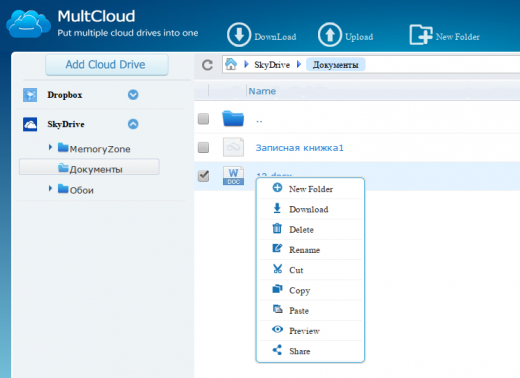Check the box for parent folder row

pos(203,119)
